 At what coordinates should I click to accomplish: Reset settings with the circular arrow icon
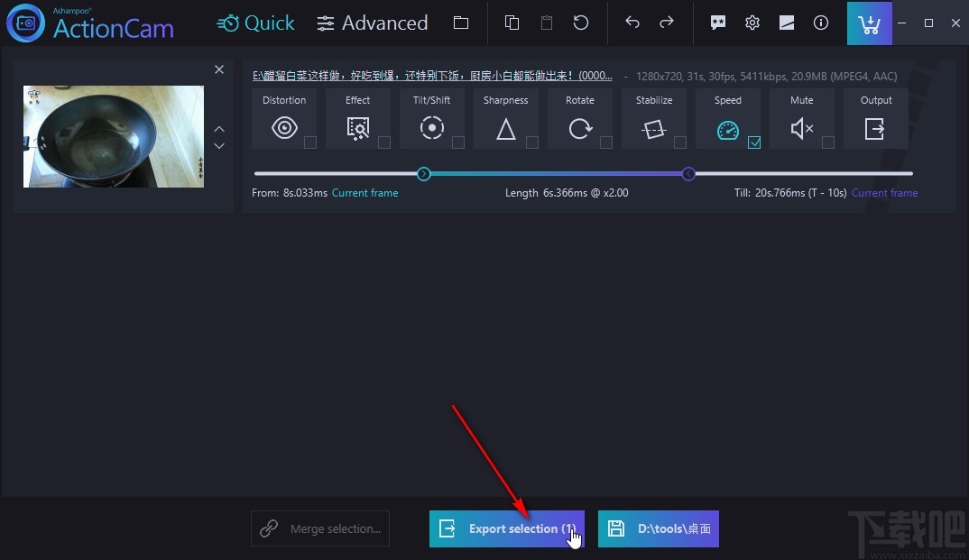581,23
